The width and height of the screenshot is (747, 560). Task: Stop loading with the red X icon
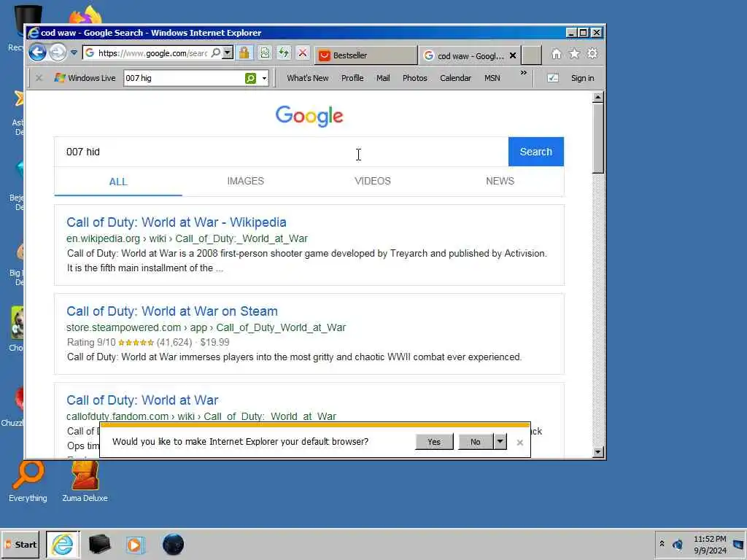pos(303,52)
